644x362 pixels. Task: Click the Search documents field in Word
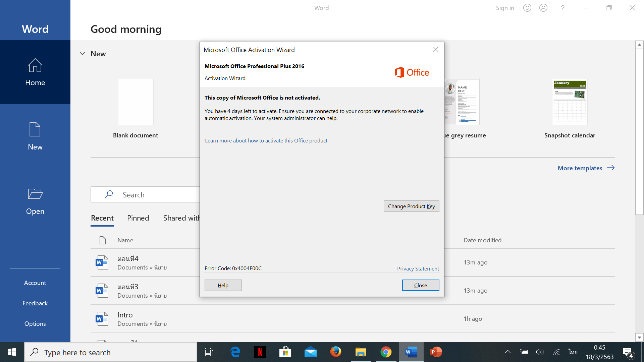(145, 194)
